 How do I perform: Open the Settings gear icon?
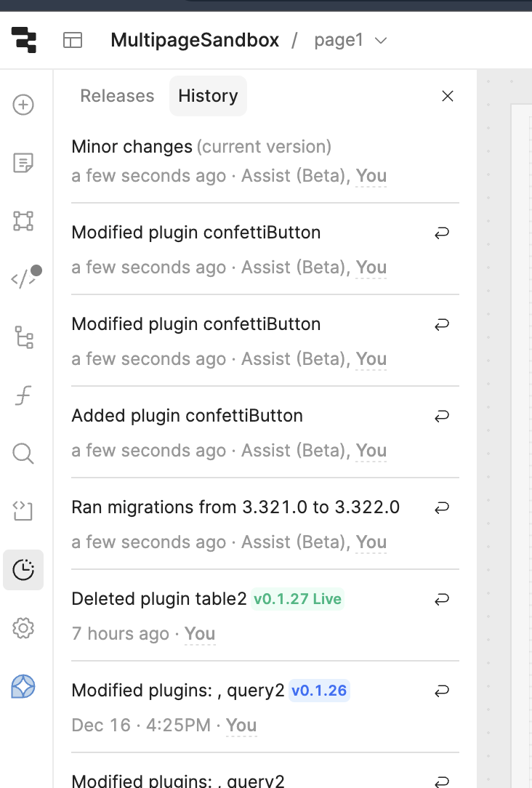(x=23, y=628)
